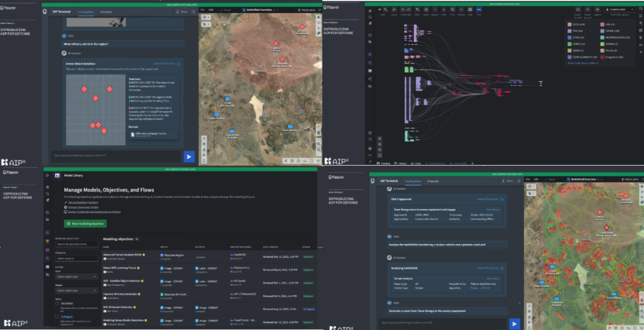Click the Align grid icon in graph toolbar

(x=469, y=11)
